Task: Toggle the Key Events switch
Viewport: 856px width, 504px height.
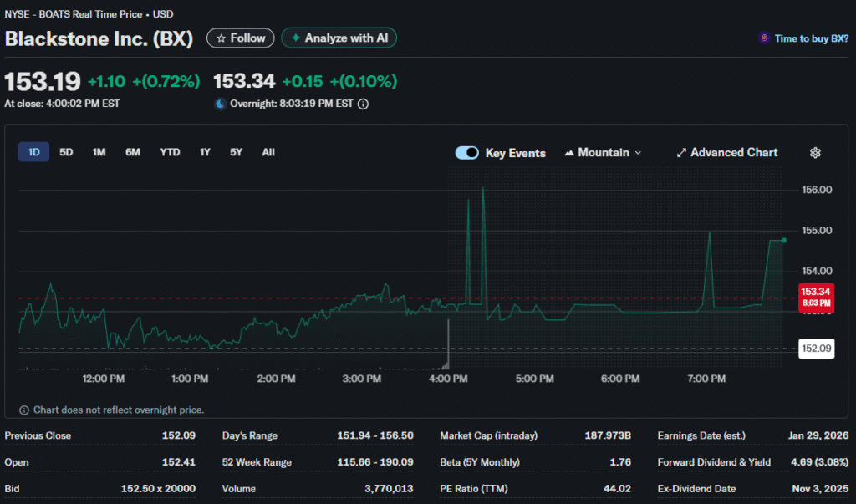Action: pos(467,153)
